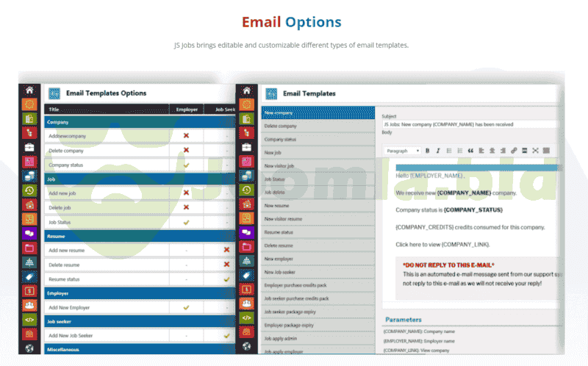Screen dimensions: 588x366
Task: Insert a blockquote using the quote icon
Action: tap(470, 151)
